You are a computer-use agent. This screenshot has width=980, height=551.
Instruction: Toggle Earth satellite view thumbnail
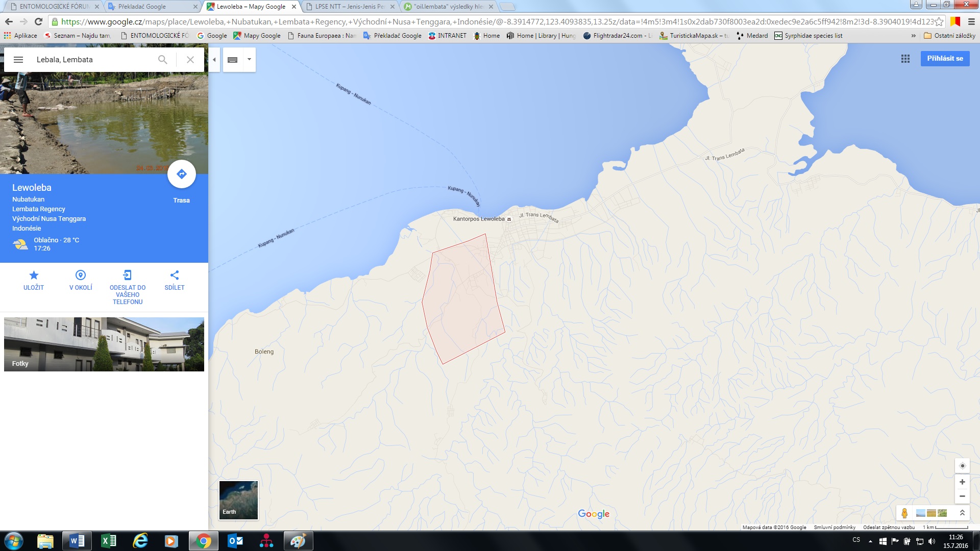pos(238,500)
